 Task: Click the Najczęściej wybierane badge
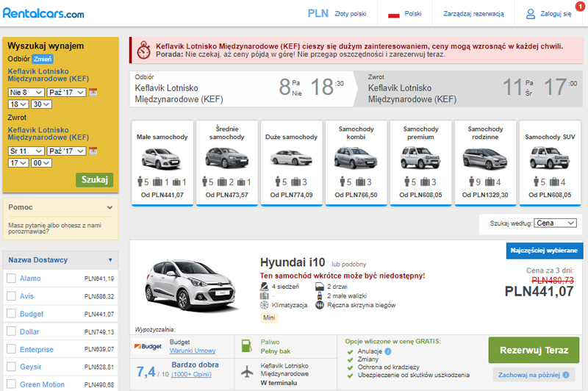click(x=544, y=251)
